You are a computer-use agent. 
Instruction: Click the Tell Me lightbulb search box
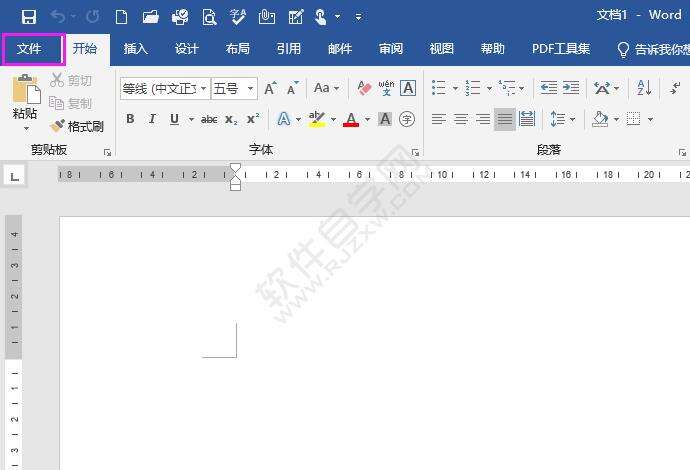coord(653,49)
